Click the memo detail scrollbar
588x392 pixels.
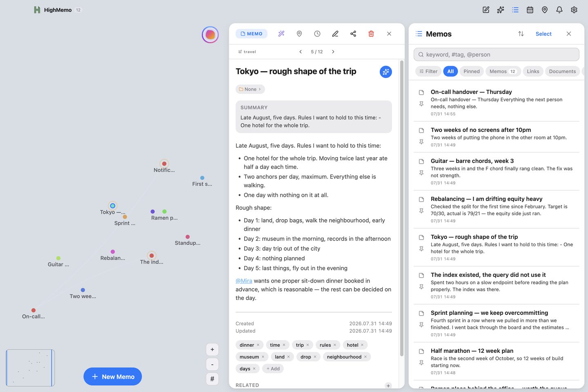pyautogui.click(x=402, y=208)
